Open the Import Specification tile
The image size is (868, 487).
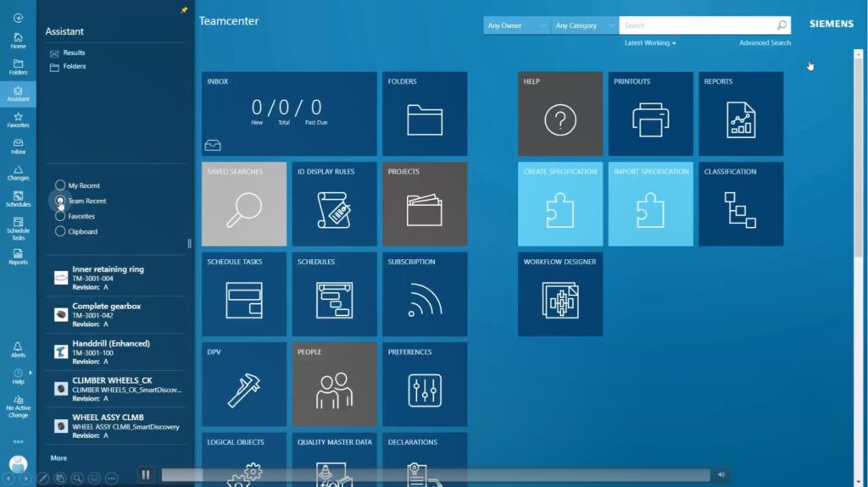point(650,203)
